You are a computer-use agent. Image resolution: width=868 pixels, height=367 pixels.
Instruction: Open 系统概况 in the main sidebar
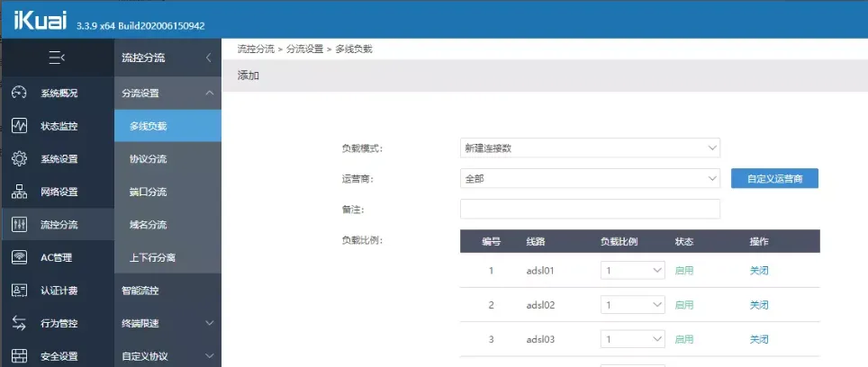click(58, 93)
